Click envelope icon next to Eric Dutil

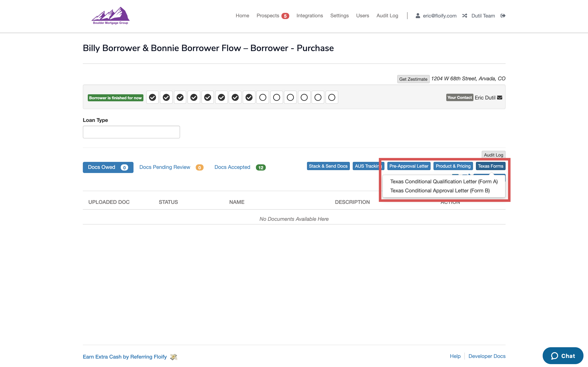point(500,98)
